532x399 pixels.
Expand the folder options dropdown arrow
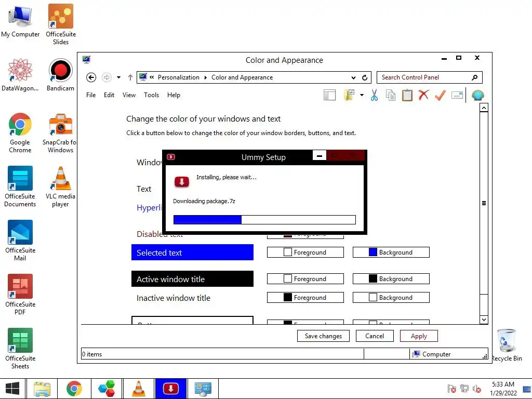362,95
